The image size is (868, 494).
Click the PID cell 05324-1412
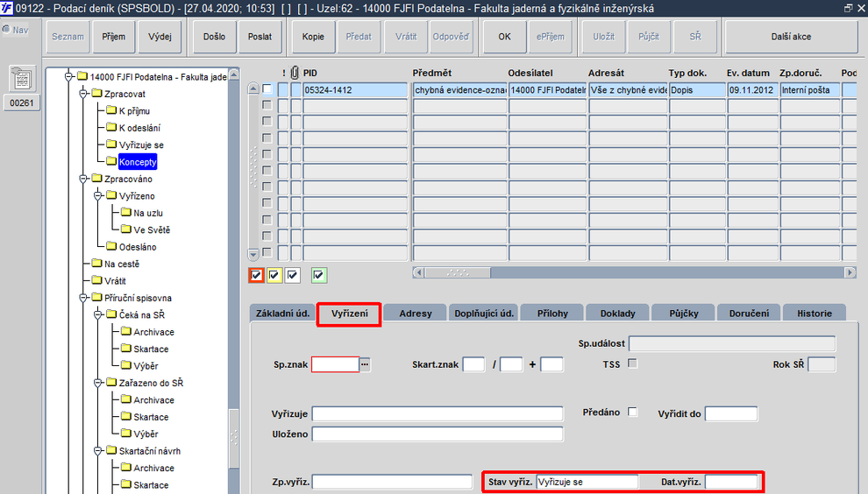(355, 89)
